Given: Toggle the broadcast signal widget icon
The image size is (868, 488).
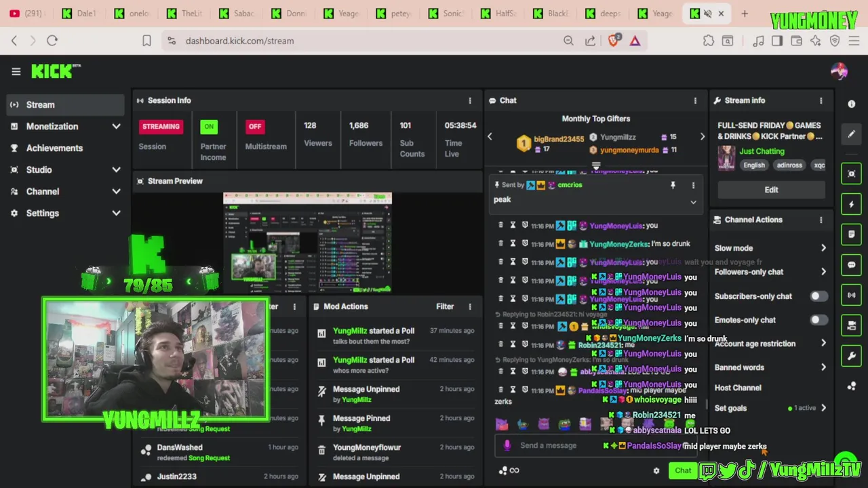Looking at the screenshot, I should tap(852, 295).
